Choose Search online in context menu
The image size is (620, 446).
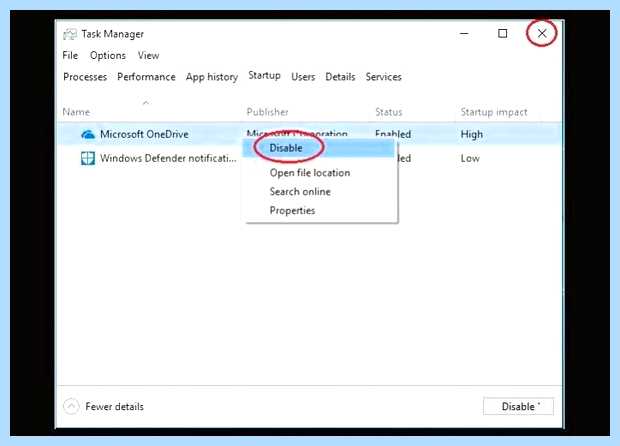(300, 192)
